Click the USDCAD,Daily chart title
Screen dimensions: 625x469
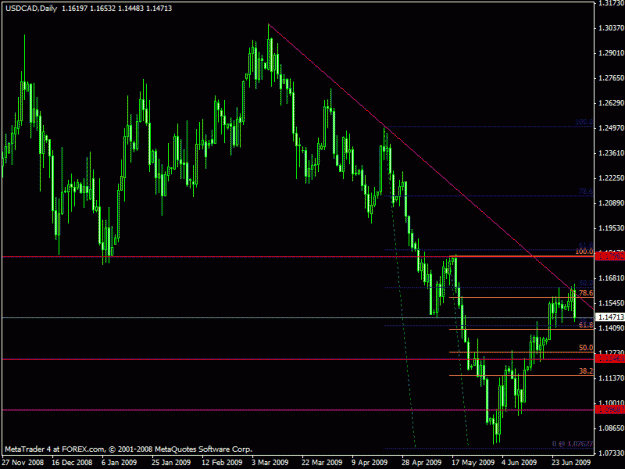tap(31, 8)
